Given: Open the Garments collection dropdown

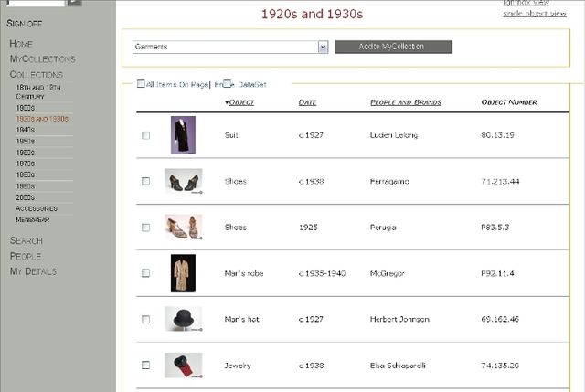Looking at the screenshot, I should pos(230,47).
